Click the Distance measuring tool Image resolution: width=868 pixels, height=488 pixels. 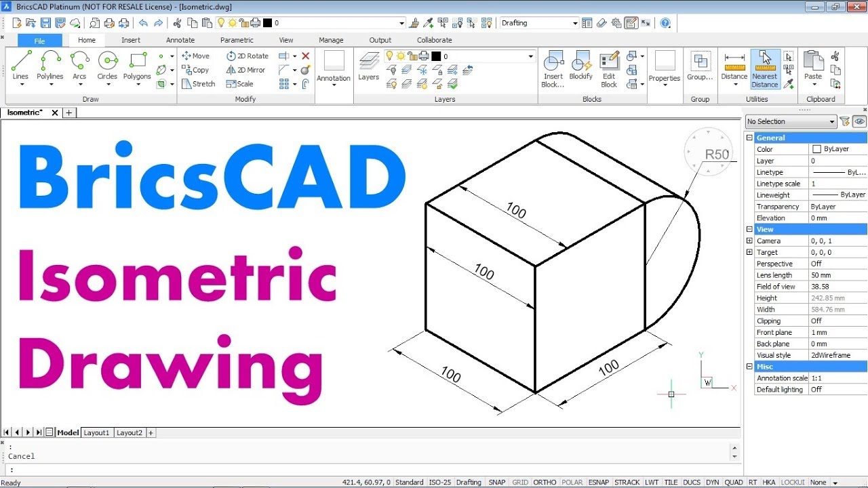click(x=734, y=69)
